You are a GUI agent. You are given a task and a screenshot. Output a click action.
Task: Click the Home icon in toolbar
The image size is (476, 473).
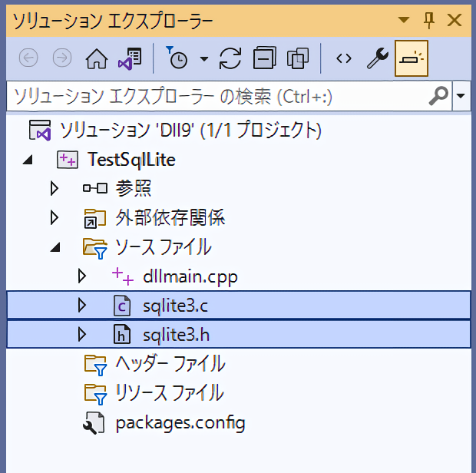[x=96, y=58]
